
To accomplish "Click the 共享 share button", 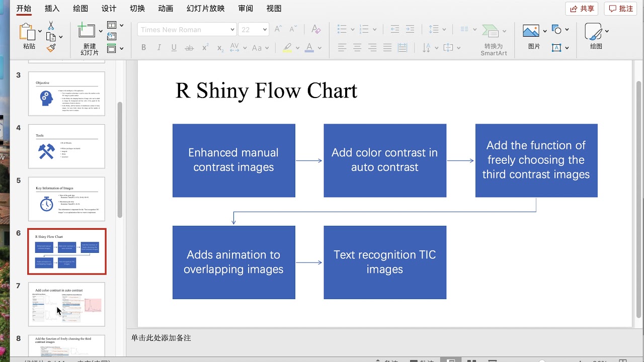I will coord(582,9).
